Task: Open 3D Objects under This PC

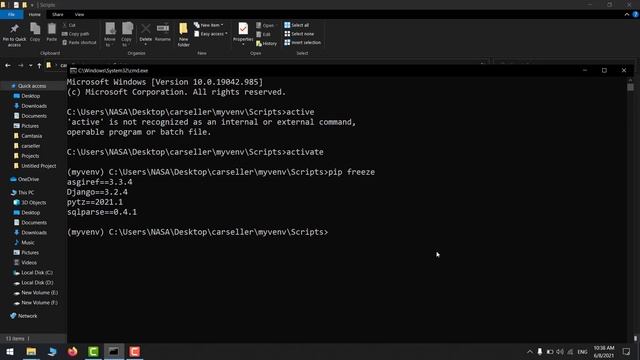Action: pos(30,202)
